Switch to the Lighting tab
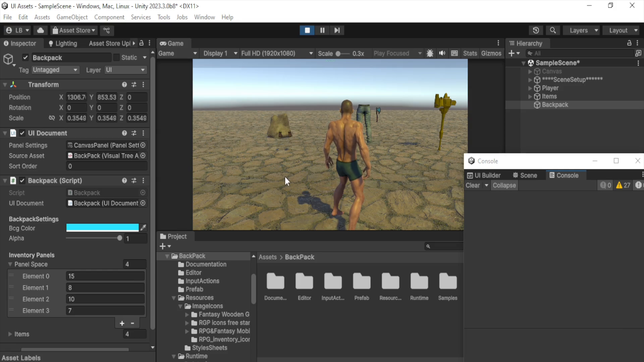Screen dimensions: 644x362 pos(63,43)
